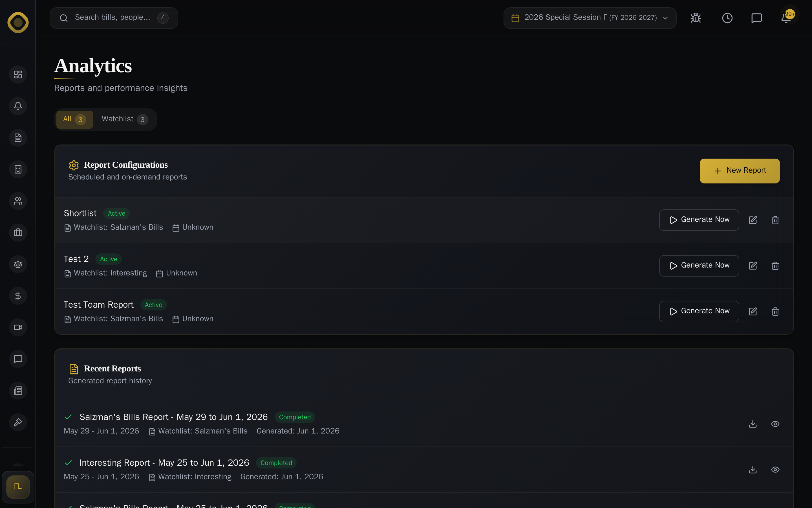Edit the Shortlist report configuration
This screenshot has height=508, width=812.
tap(753, 220)
